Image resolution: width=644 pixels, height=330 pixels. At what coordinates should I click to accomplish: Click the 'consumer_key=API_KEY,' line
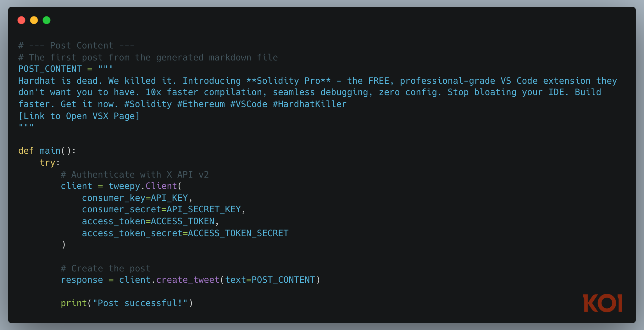(x=137, y=198)
